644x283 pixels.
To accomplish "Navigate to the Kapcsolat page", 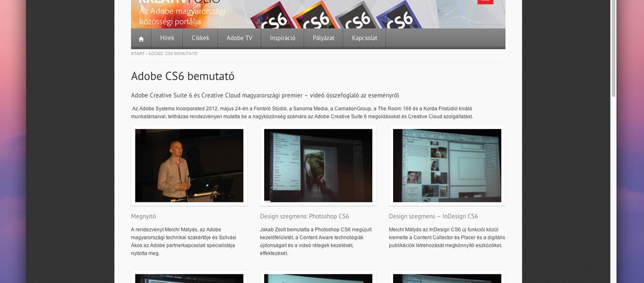I will tap(365, 38).
